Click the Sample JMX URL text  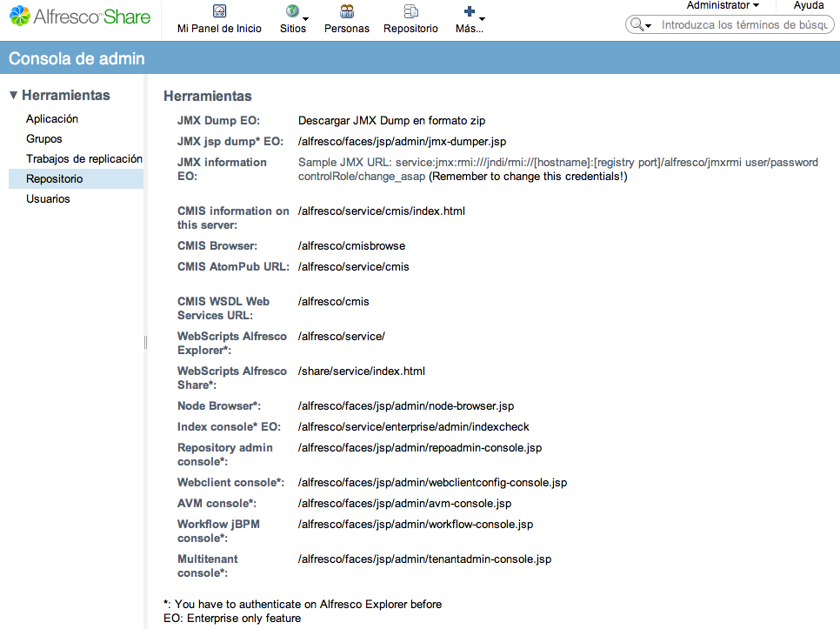coord(557,170)
